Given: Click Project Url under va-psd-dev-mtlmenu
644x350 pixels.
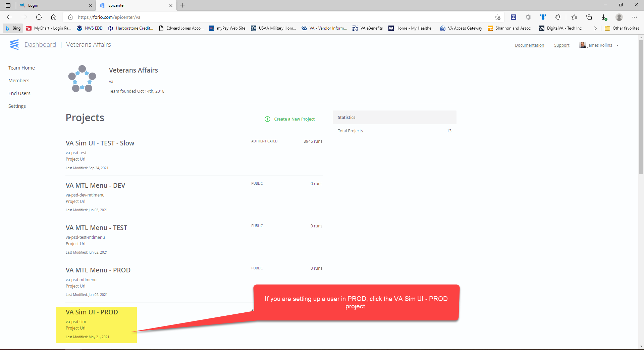Looking at the screenshot, I should tap(75, 202).
